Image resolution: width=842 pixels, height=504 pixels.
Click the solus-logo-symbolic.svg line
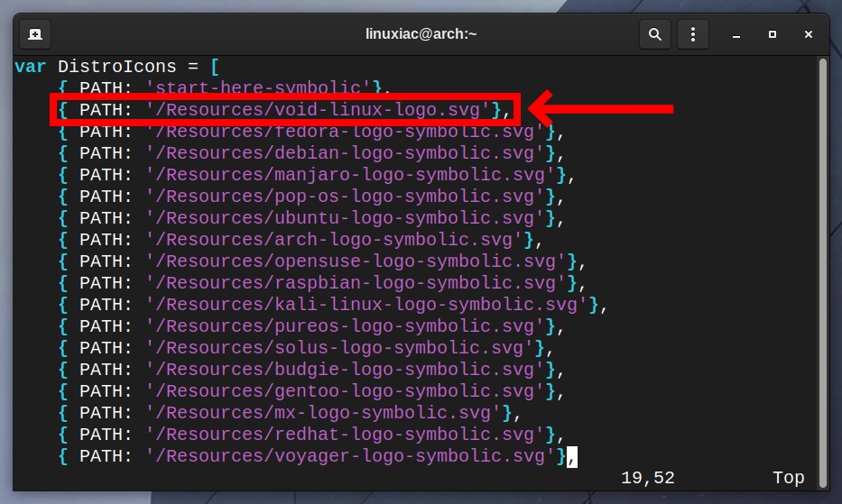click(x=306, y=348)
